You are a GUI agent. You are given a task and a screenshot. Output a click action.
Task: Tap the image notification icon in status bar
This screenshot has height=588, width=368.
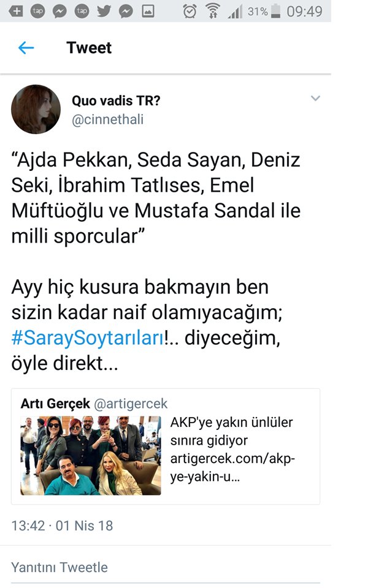(148, 11)
